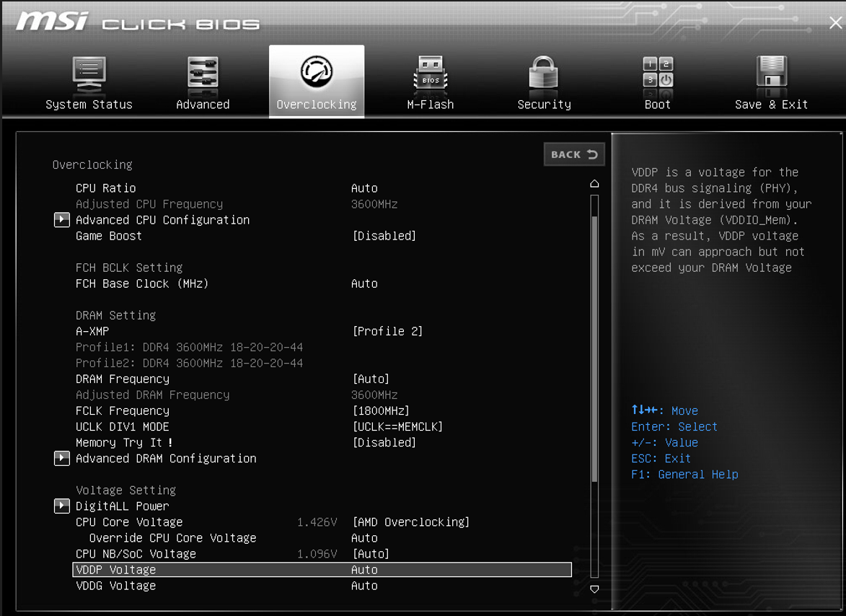Image resolution: width=846 pixels, height=616 pixels.
Task: Click scroll down arrow of settings list
Action: point(594,589)
